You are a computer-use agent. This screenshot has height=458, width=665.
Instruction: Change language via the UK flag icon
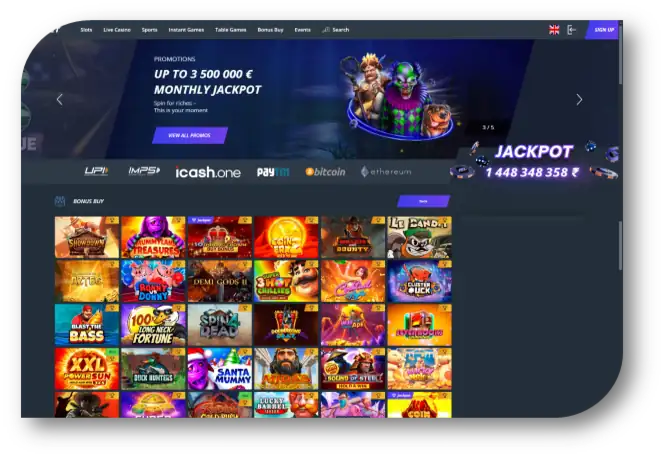click(x=554, y=30)
